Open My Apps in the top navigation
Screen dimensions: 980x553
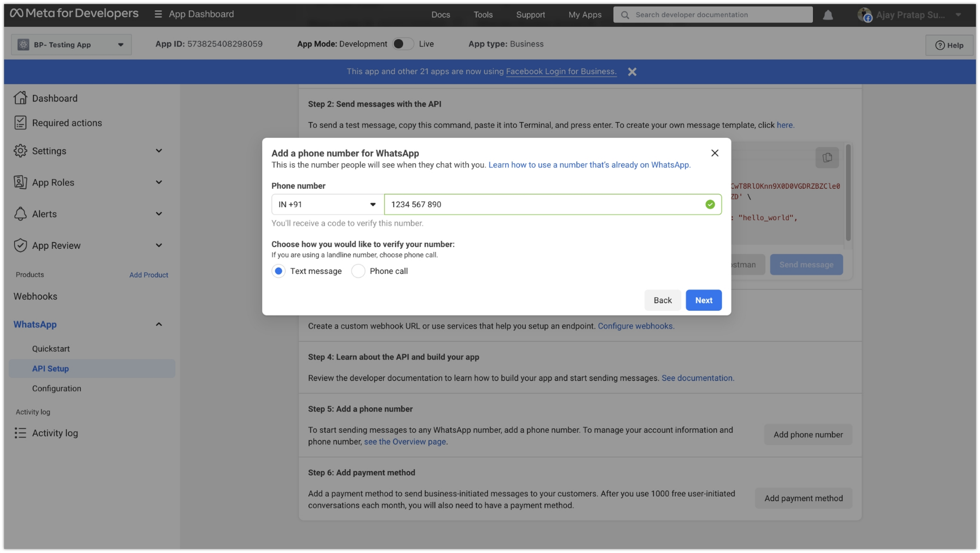(584, 15)
